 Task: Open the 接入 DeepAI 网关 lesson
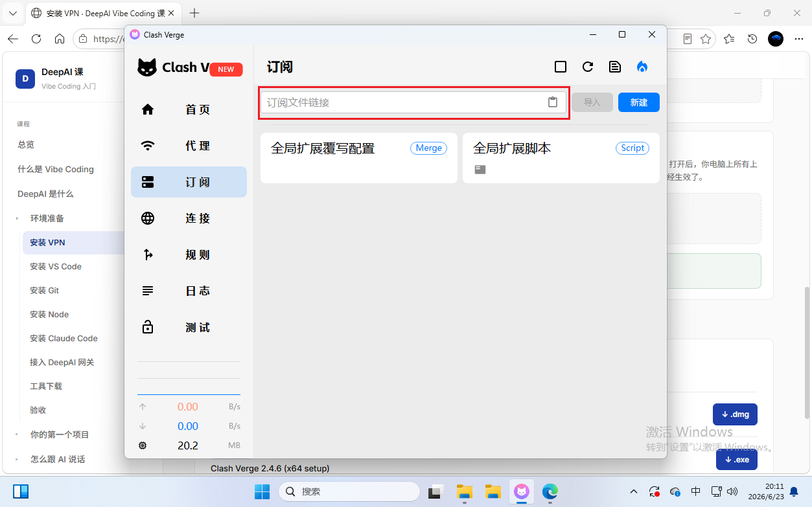(62, 362)
